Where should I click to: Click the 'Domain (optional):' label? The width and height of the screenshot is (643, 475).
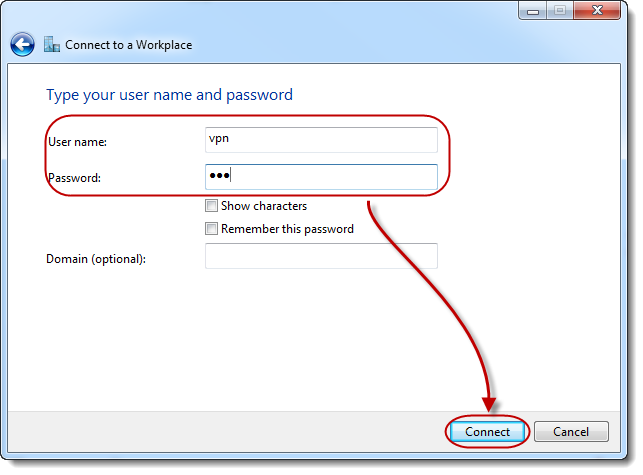point(96,259)
